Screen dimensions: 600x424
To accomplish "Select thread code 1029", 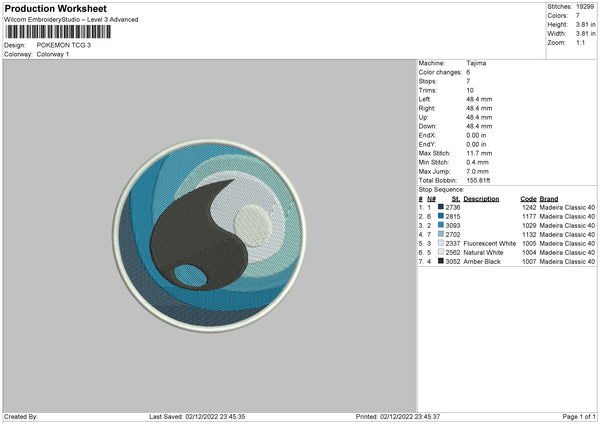I will (x=529, y=226).
